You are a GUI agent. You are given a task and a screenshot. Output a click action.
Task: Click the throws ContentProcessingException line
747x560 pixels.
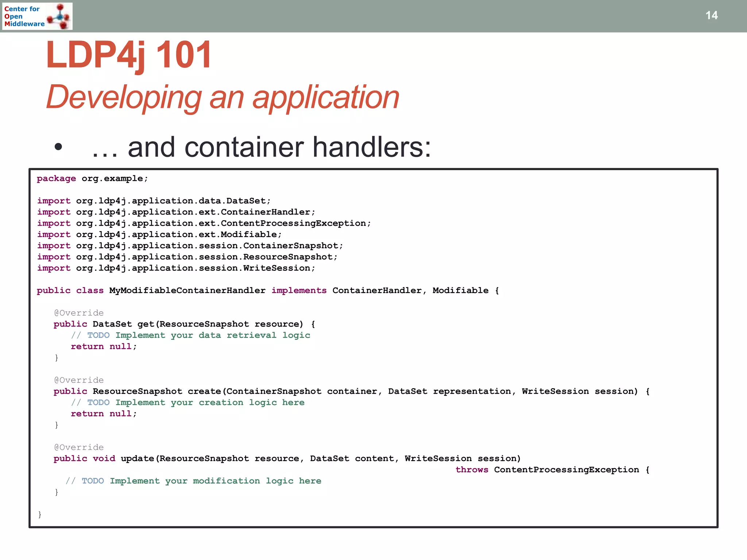[552, 470]
